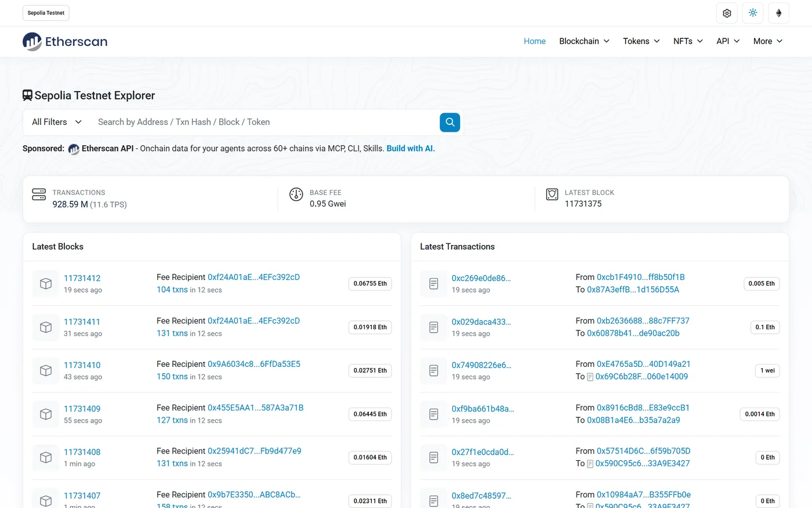Open site settings gear icon
The image size is (812, 508).
[x=727, y=13]
